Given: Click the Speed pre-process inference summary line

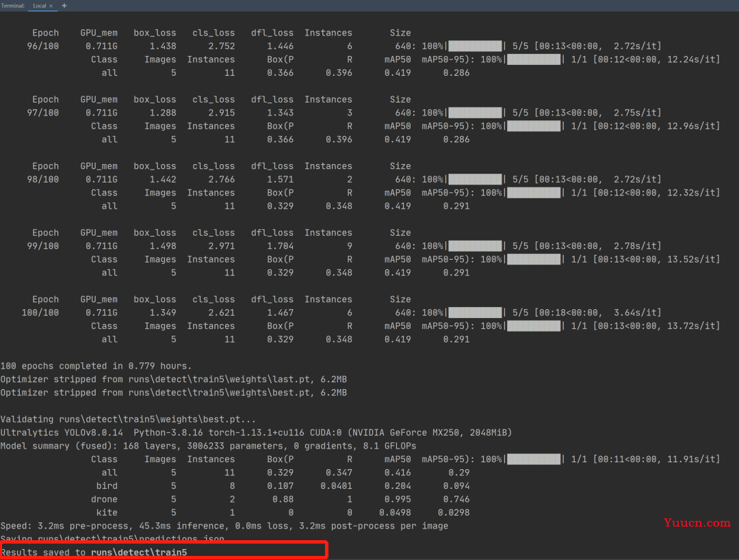Looking at the screenshot, I should point(224,526).
